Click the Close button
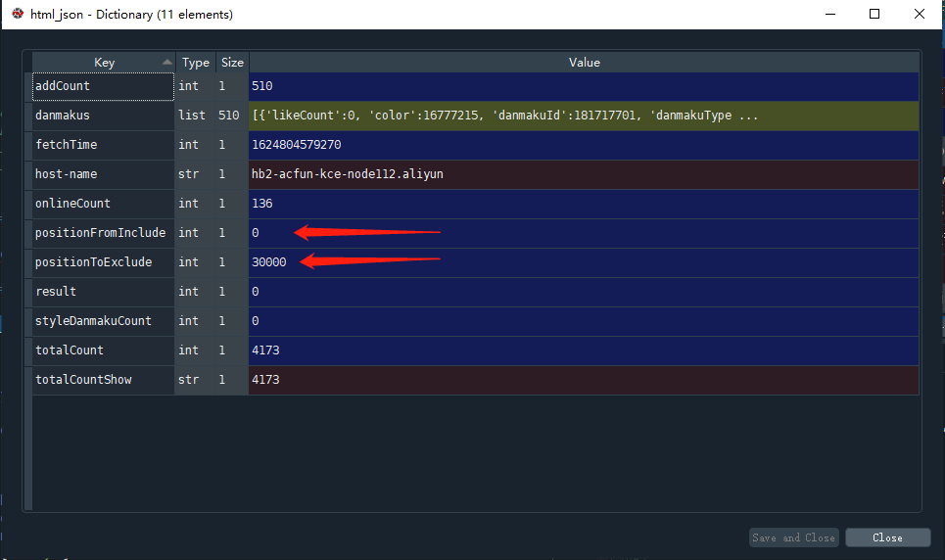 coord(888,537)
